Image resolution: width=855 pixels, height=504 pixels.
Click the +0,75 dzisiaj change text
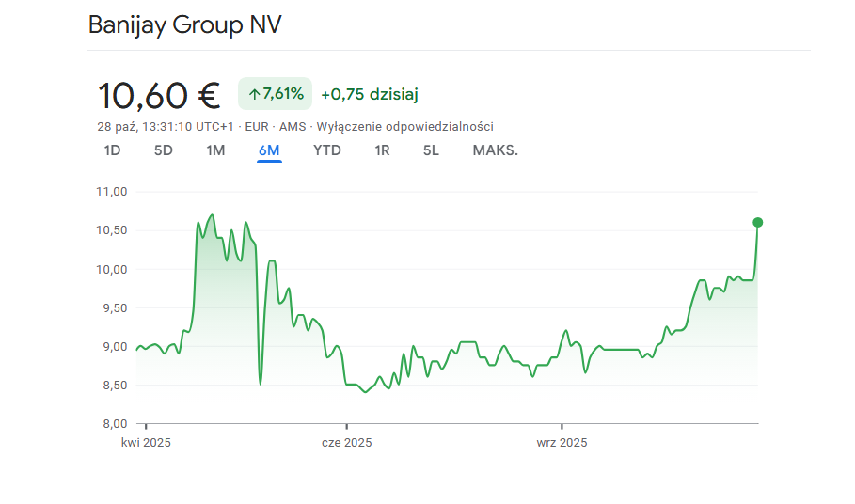(x=369, y=94)
